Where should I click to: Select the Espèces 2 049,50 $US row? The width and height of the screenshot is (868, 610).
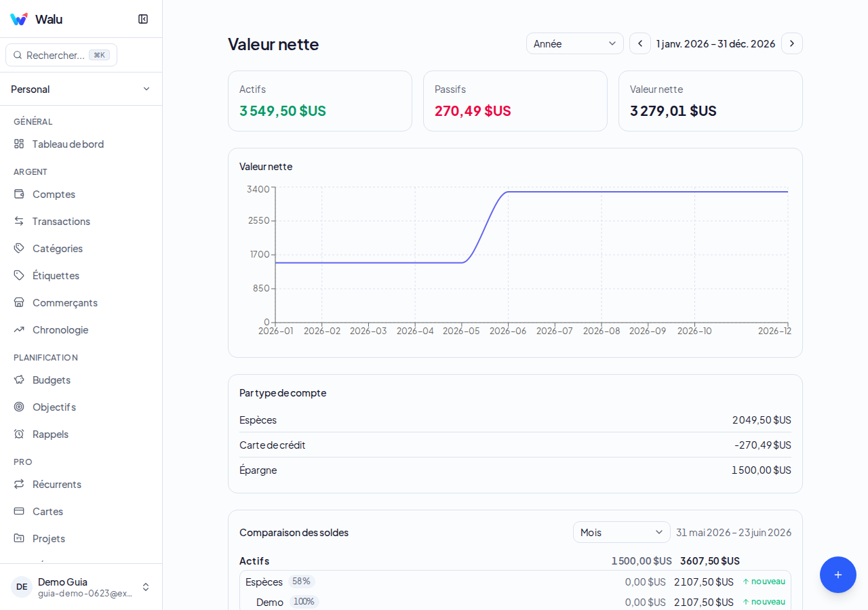[515, 420]
